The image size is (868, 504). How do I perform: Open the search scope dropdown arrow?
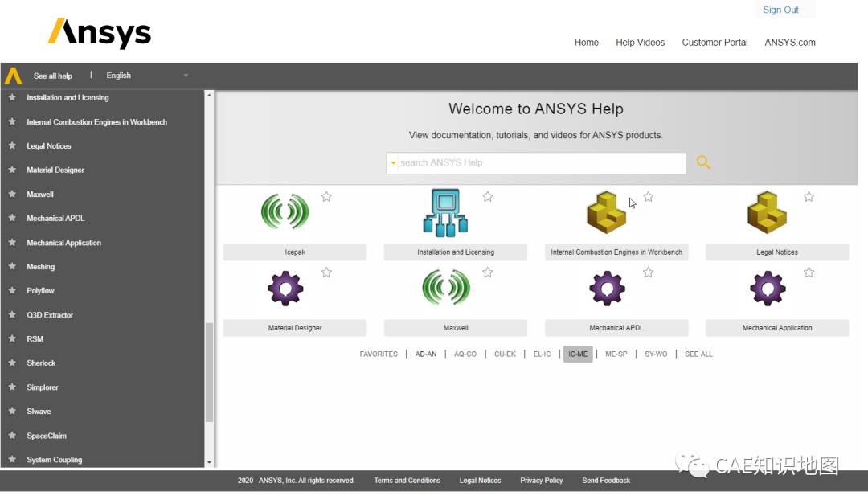click(x=392, y=162)
